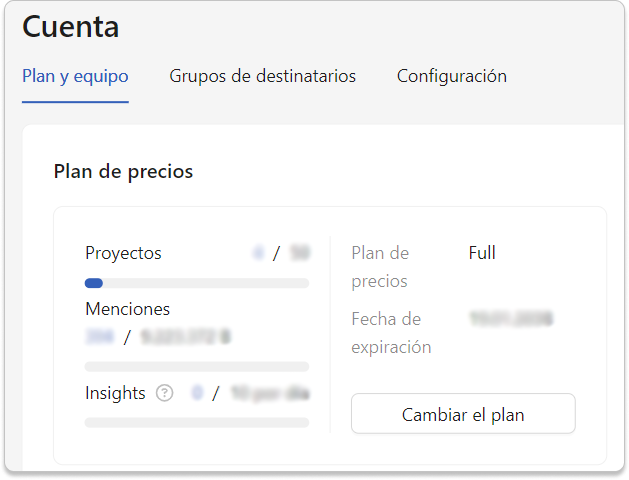Click the blurred Menciones limit number
The width and height of the screenshot is (629, 480).
(186, 337)
